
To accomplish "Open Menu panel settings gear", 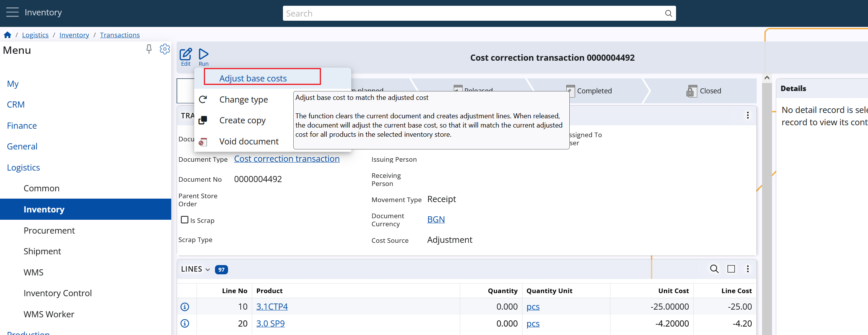I will click(165, 49).
